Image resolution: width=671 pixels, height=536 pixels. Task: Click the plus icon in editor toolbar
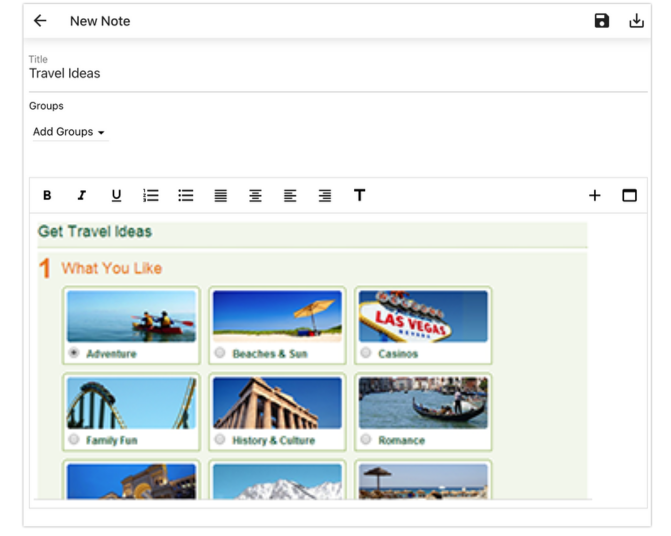pos(594,195)
